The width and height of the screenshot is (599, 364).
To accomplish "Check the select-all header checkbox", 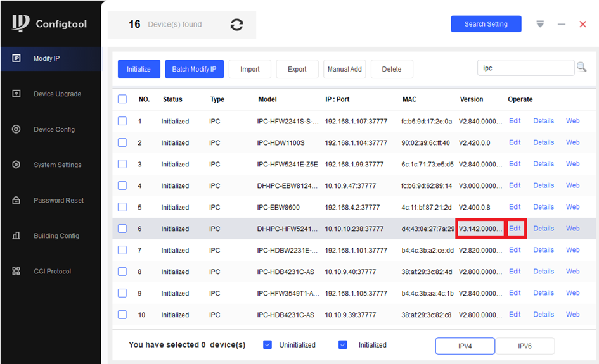I will pyautogui.click(x=122, y=99).
